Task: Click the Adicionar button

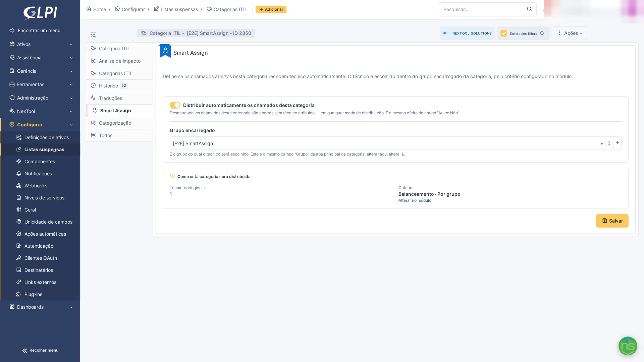Action: coord(271,9)
